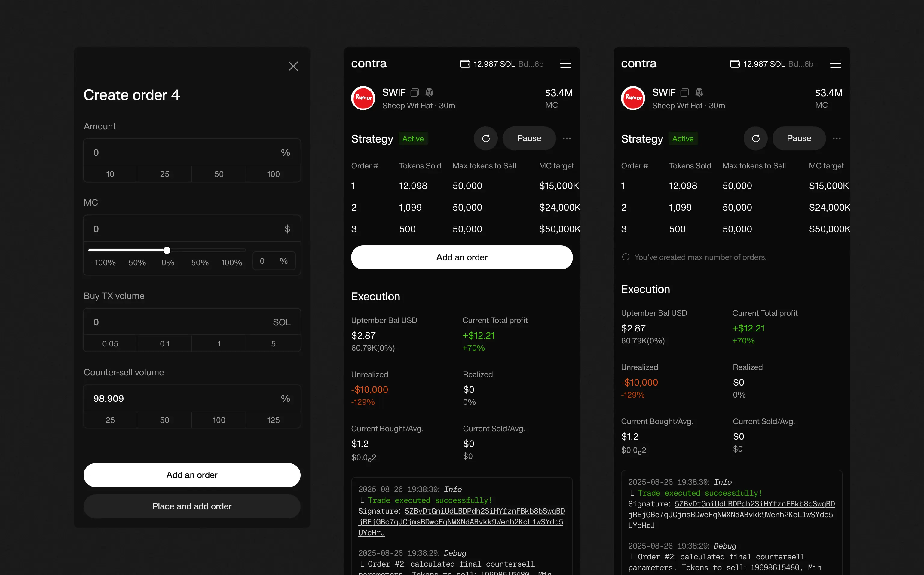
Task: Click wallet icon in middle panel header
Action: click(465, 63)
